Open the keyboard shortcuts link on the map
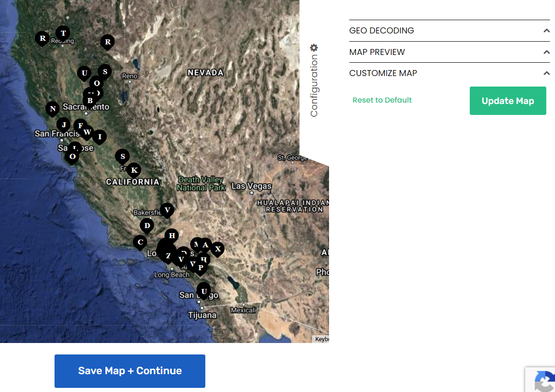The image size is (555, 392). click(322, 339)
